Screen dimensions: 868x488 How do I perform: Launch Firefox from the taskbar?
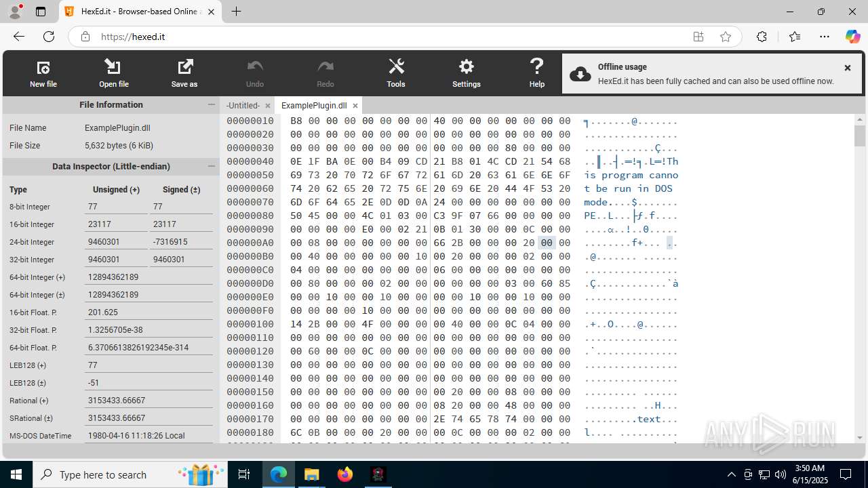point(344,474)
